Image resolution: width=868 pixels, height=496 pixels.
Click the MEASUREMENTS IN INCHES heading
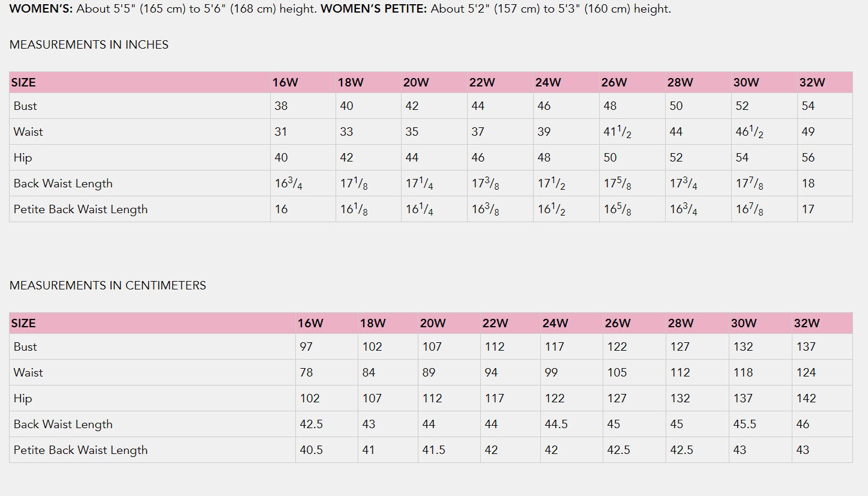(89, 45)
